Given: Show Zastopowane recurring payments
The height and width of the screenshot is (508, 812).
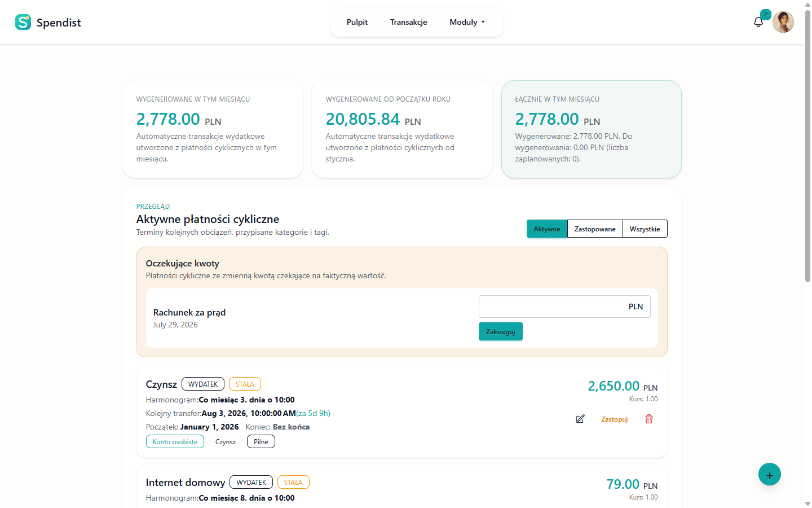Looking at the screenshot, I should 595,229.
